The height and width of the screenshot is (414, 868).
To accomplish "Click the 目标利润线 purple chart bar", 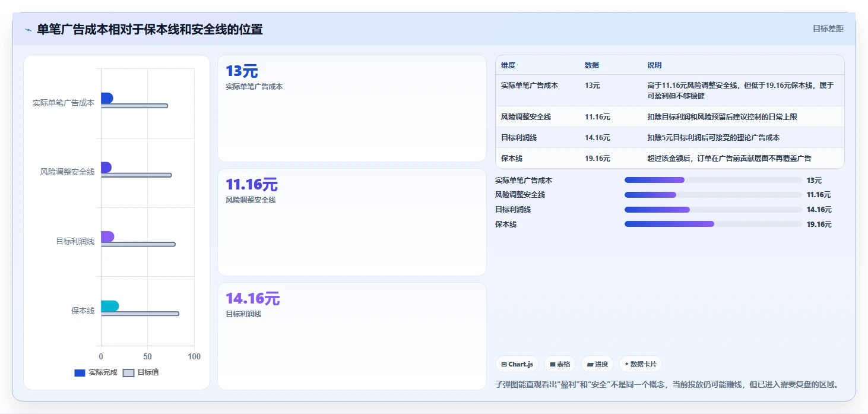I will click(x=107, y=236).
